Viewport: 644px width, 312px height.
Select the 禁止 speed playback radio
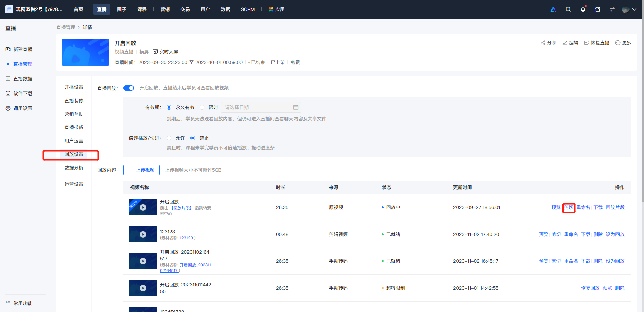[193, 138]
